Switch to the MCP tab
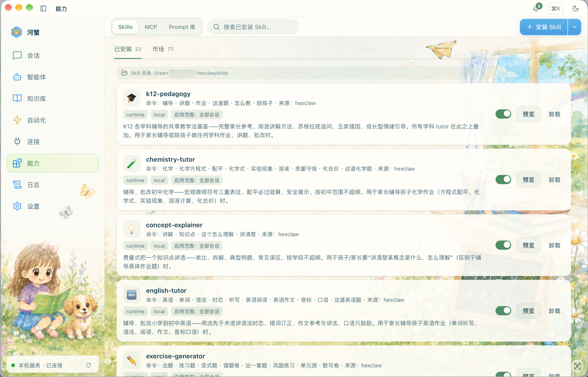The image size is (588, 377). tap(151, 27)
